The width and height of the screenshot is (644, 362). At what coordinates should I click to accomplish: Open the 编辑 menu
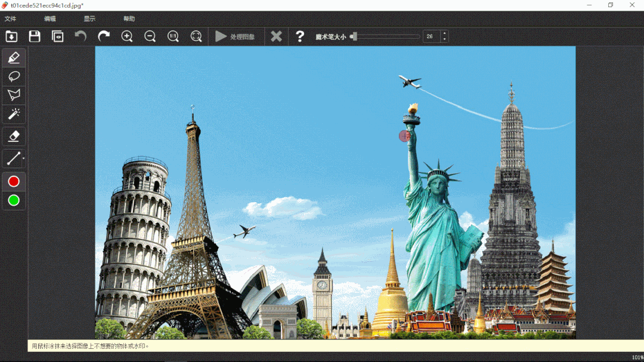(50, 19)
